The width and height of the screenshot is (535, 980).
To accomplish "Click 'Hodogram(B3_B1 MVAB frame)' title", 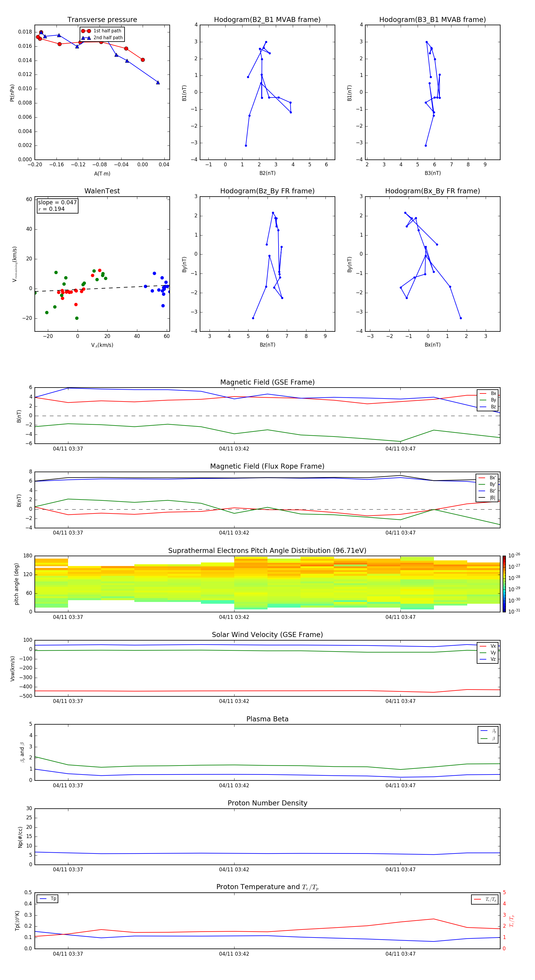I will click(432, 20).
